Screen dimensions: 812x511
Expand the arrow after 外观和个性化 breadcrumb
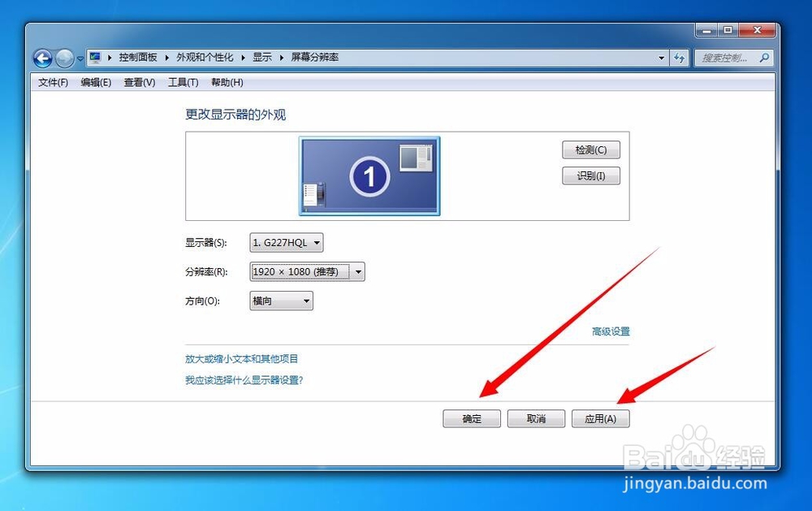click(x=243, y=58)
